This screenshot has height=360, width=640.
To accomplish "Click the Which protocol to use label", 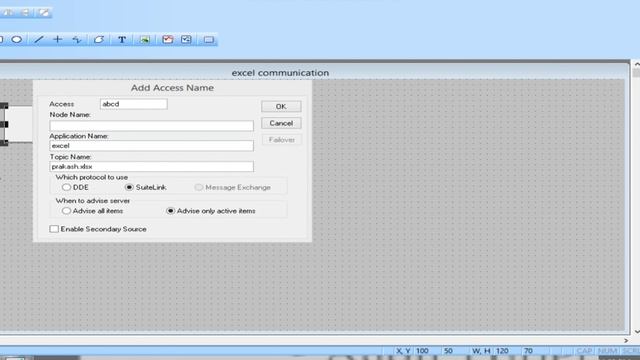I will click(92, 177).
